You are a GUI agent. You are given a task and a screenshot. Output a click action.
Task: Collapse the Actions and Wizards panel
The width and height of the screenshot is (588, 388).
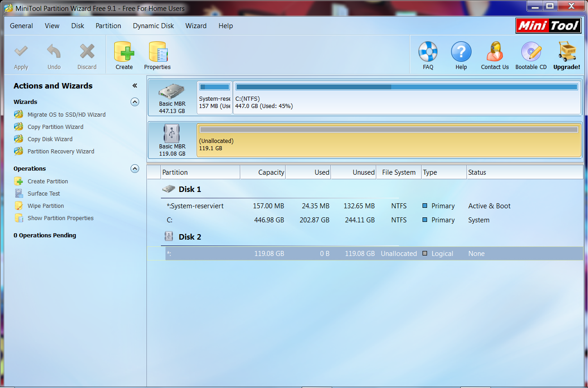coord(135,86)
